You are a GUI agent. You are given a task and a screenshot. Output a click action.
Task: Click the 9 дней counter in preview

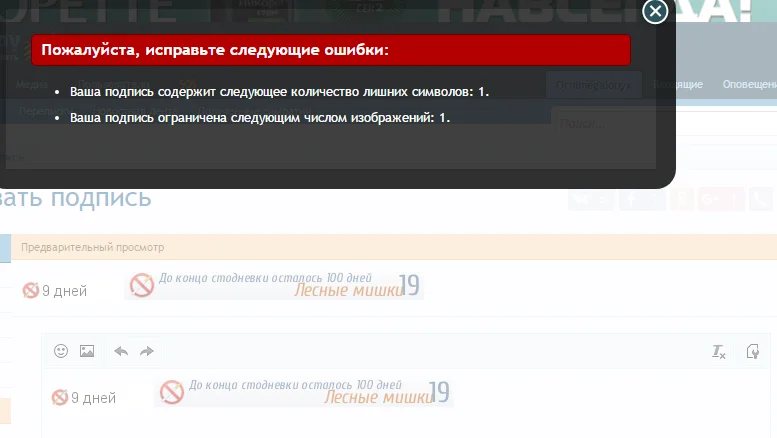pos(55,290)
